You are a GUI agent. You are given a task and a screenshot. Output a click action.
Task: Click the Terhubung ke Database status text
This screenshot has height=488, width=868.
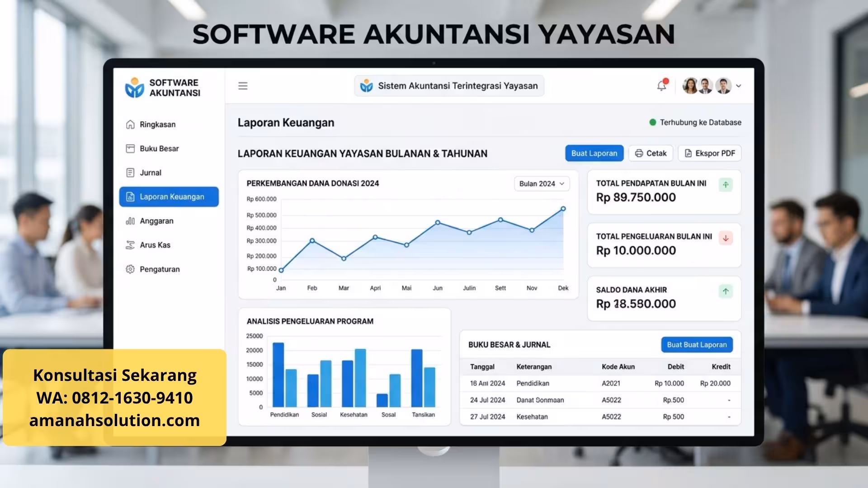(x=701, y=122)
